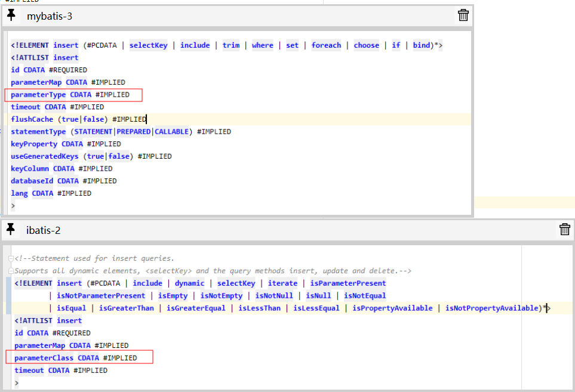Select the useGeneratedKeys attribute name

45,156
